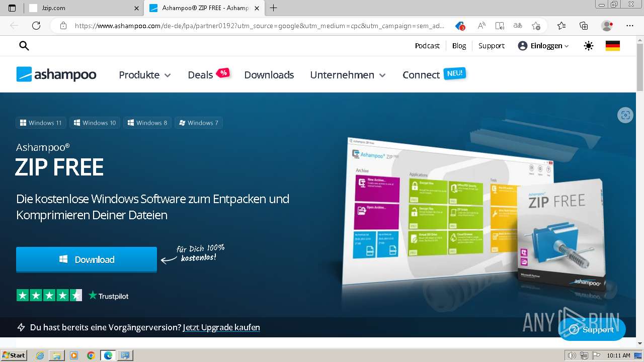Toggle the light/dark theme sun icon

588,46
